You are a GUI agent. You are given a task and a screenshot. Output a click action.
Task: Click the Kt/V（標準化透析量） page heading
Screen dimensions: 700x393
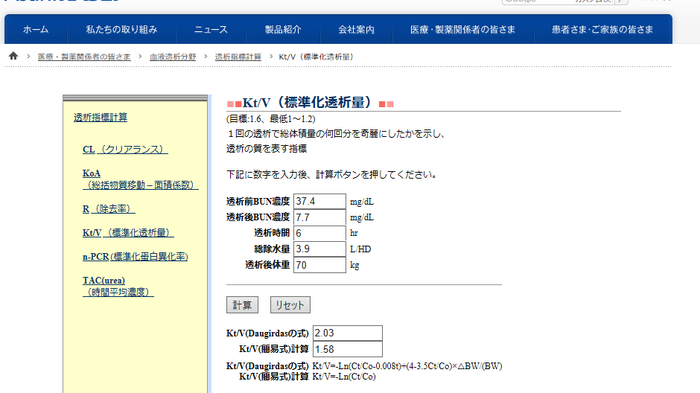(x=310, y=103)
